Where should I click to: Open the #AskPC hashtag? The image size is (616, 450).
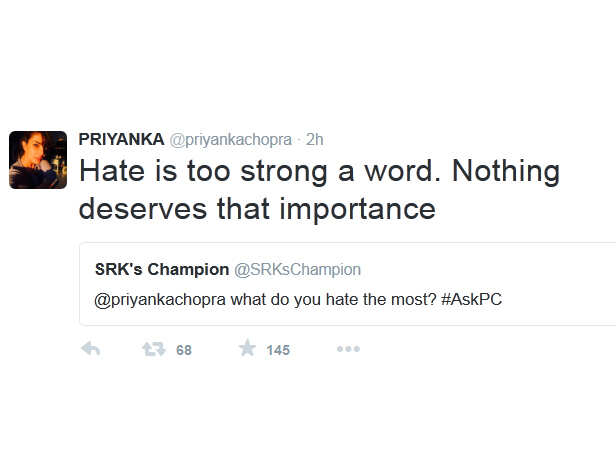pos(471,299)
